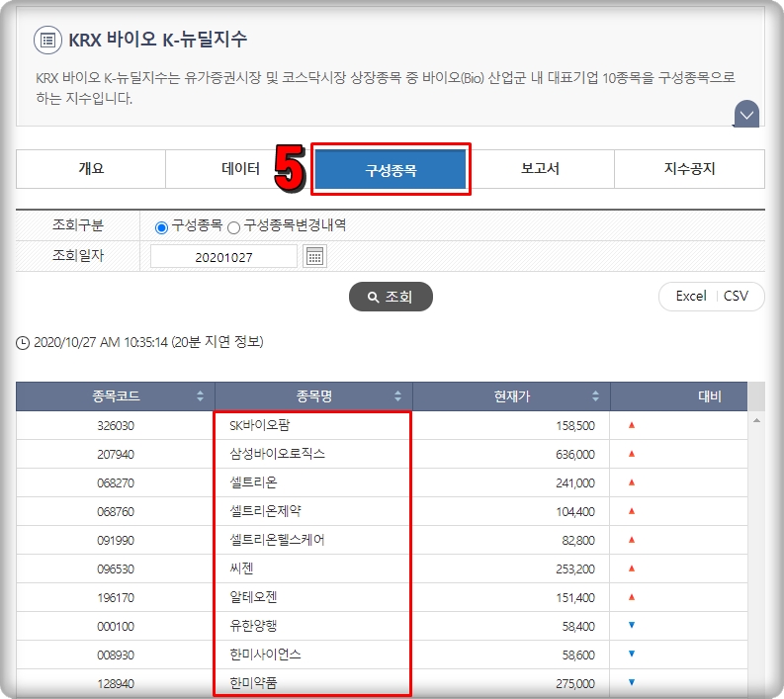Click the price 158,500
The height and width of the screenshot is (699, 784).
pos(575,426)
